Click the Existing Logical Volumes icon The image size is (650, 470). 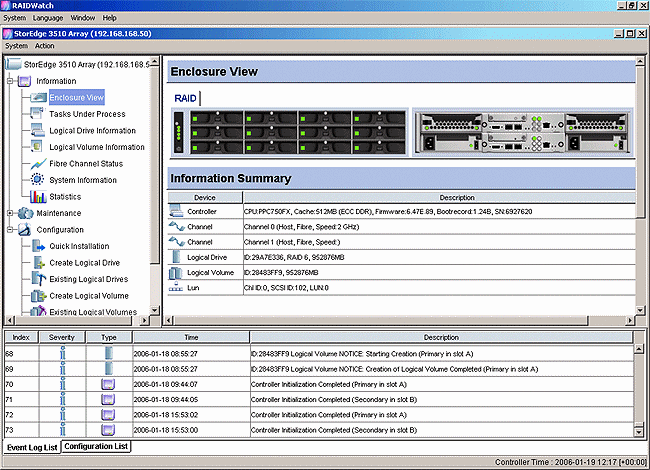[x=38, y=311]
